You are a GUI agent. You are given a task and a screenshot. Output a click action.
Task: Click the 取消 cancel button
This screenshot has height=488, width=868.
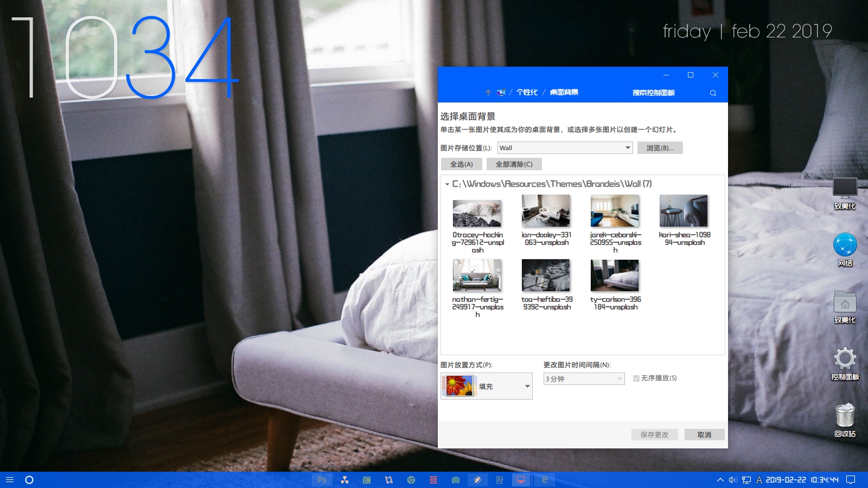tap(704, 435)
